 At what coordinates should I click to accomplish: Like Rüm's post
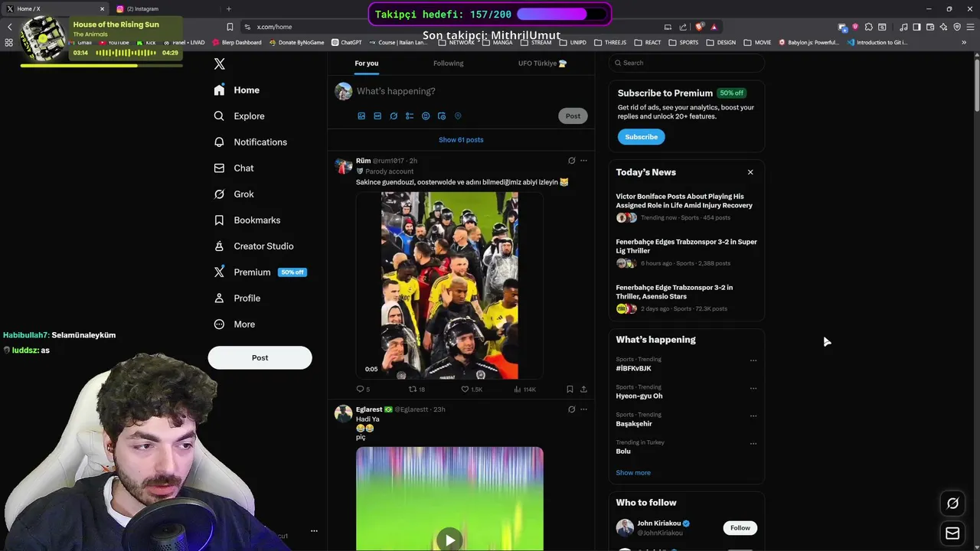(x=471, y=390)
